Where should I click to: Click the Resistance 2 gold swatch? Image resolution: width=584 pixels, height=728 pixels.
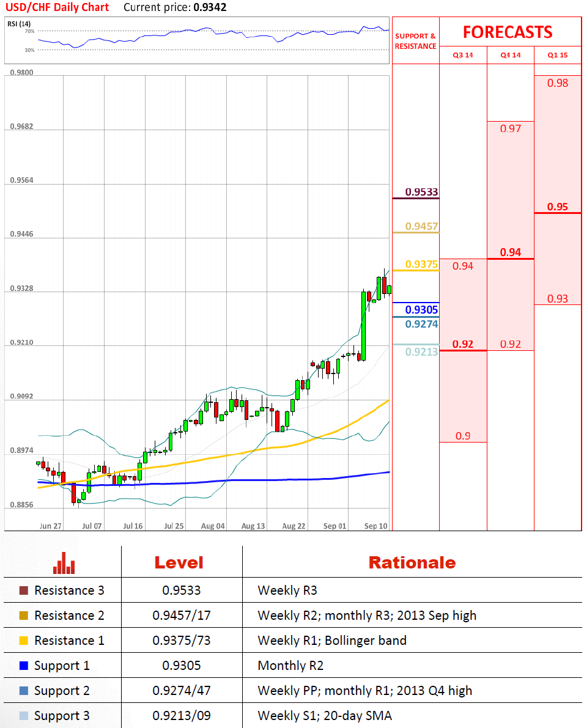pos(24,616)
